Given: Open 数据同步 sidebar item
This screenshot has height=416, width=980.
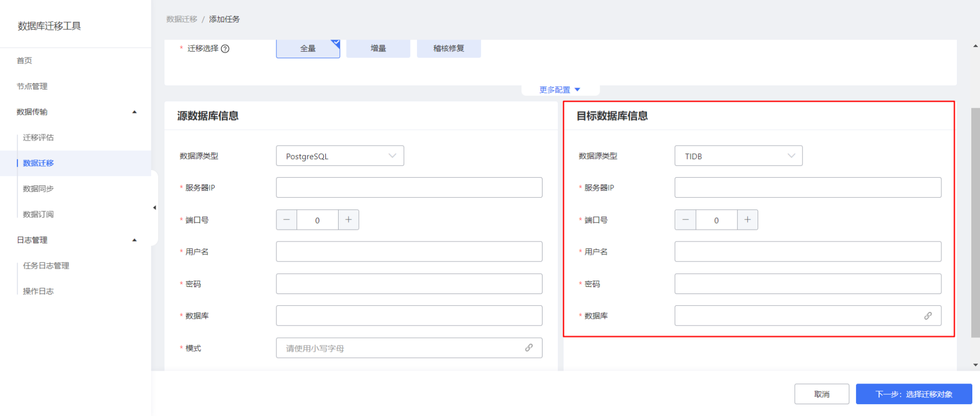Looking at the screenshot, I should [38, 189].
